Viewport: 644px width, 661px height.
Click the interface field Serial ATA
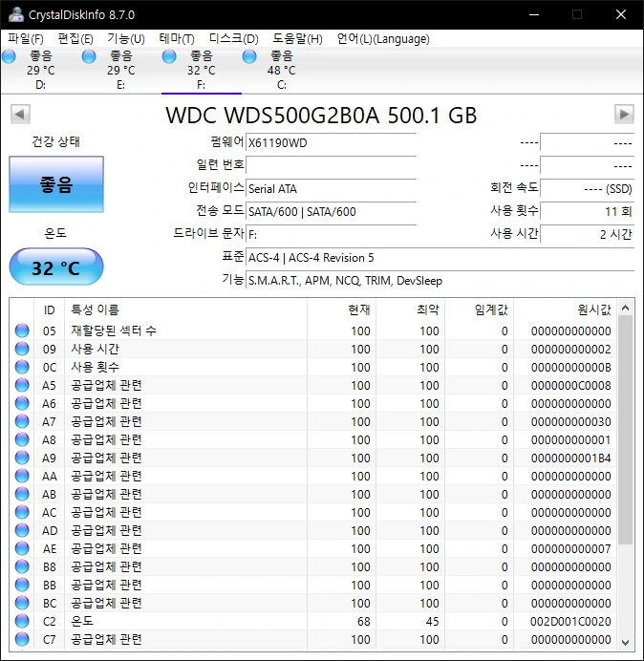point(331,188)
